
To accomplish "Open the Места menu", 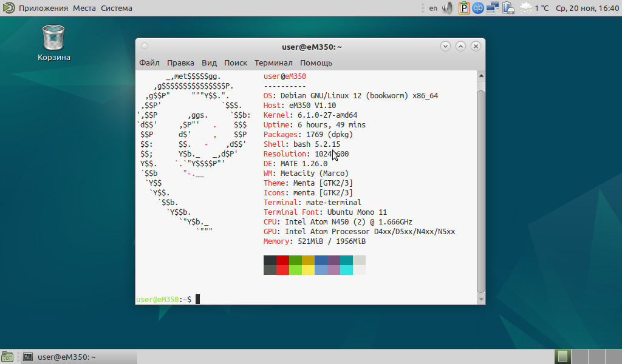I will click(84, 8).
